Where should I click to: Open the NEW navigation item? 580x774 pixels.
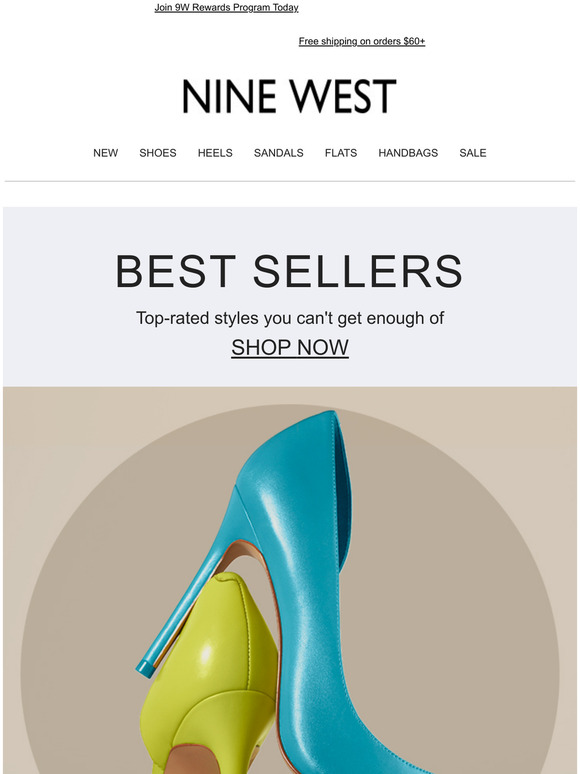tap(106, 153)
